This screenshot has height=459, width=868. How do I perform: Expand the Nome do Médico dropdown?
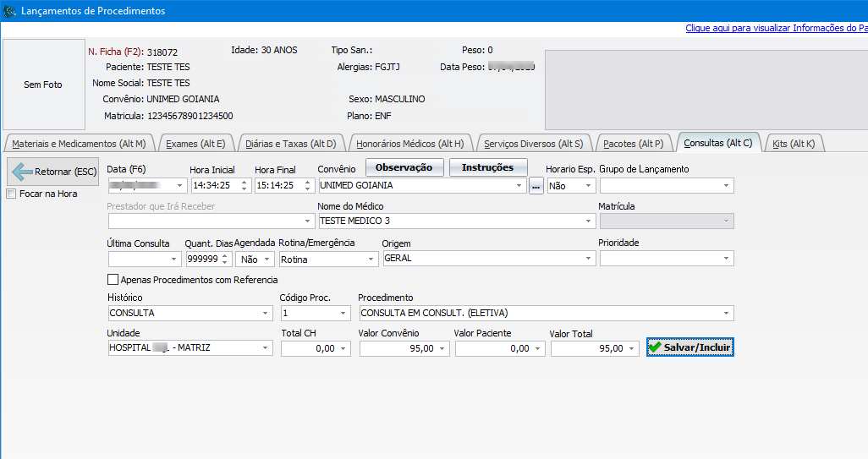point(589,221)
